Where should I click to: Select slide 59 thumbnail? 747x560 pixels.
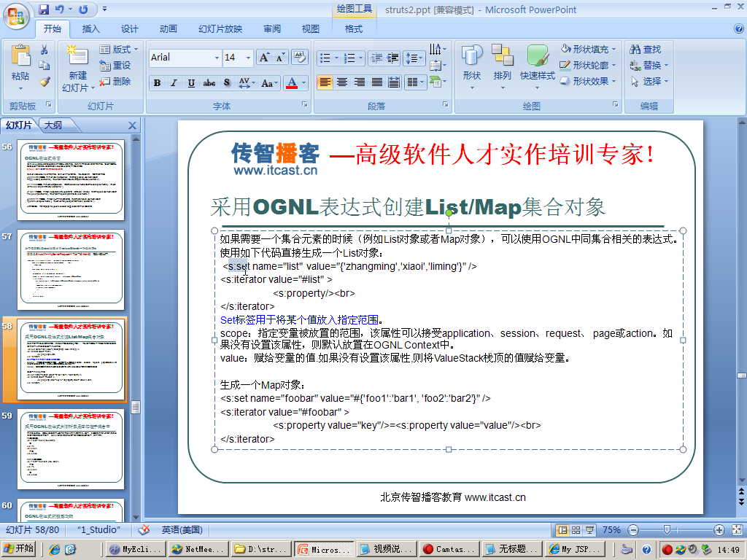pyautogui.click(x=71, y=449)
